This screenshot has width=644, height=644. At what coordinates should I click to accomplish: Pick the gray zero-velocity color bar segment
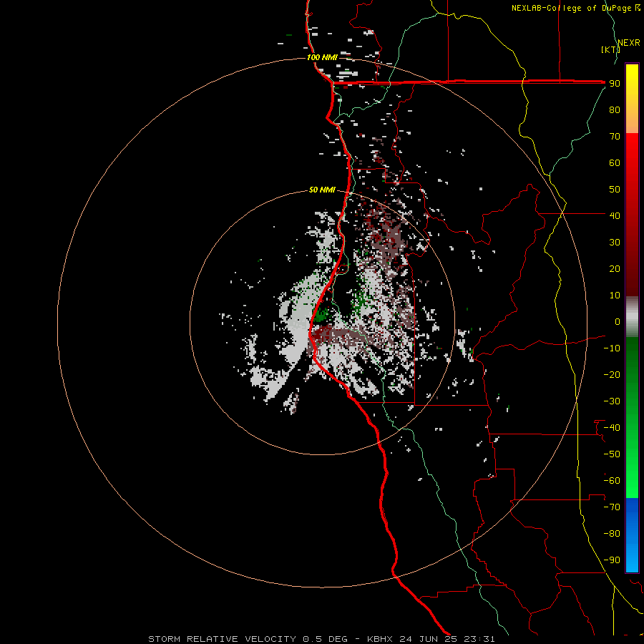(632, 317)
